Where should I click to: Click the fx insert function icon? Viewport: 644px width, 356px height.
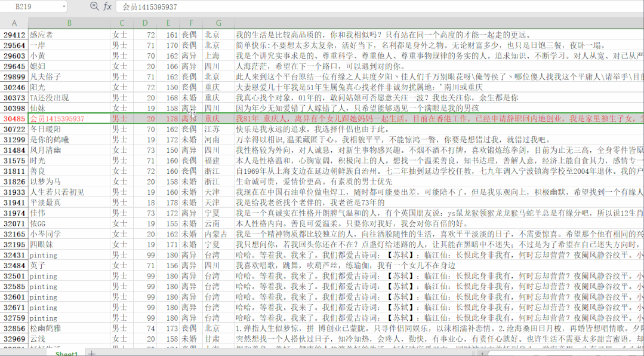(107, 6)
